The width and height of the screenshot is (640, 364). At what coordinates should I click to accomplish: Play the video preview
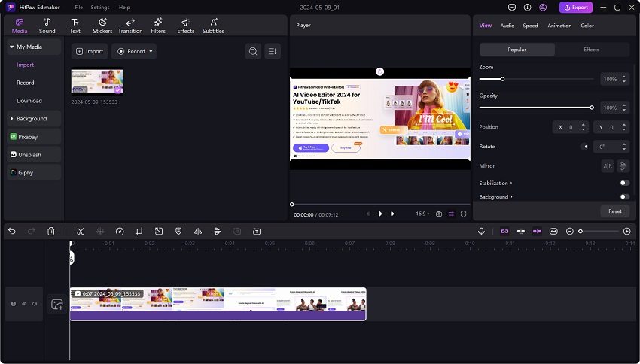(x=380, y=214)
